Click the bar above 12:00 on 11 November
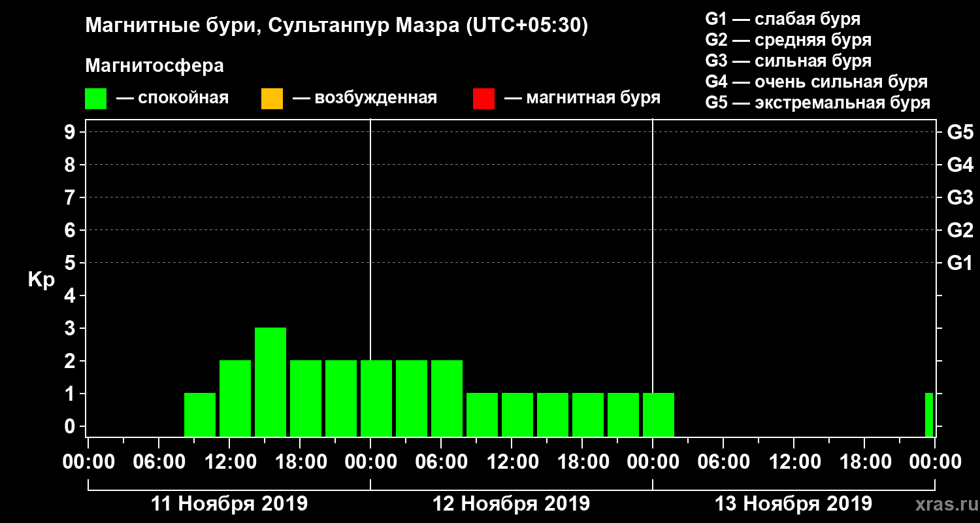 tap(235, 398)
